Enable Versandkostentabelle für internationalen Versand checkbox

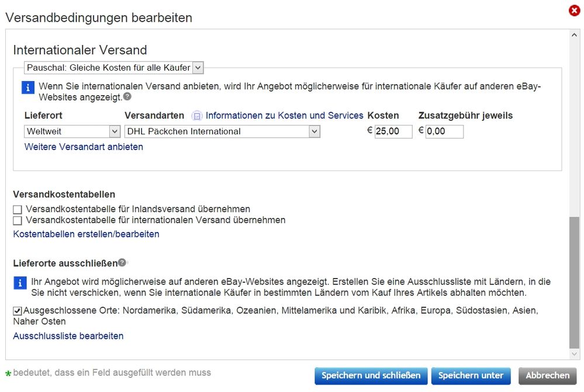click(18, 221)
